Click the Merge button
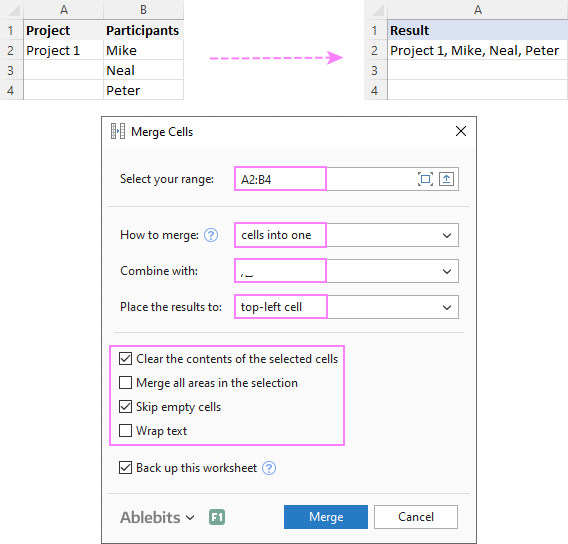This screenshot has width=568, height=544. 326,517
